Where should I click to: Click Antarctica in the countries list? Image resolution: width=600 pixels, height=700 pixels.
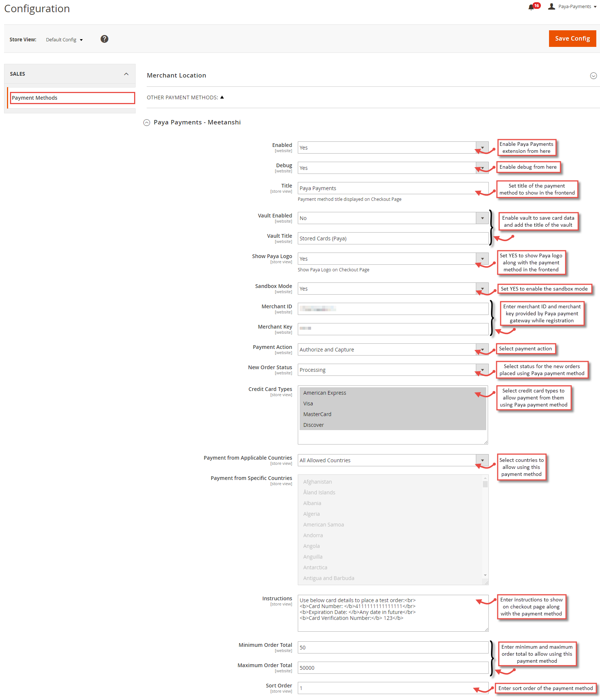tap(391, 567)
